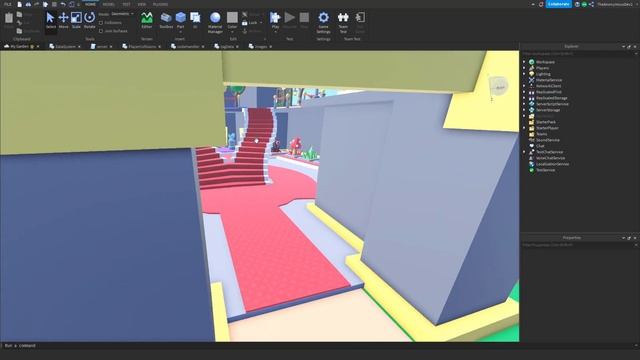
Task: Select LocalizationService in Explorer
Action: [552, 164]
